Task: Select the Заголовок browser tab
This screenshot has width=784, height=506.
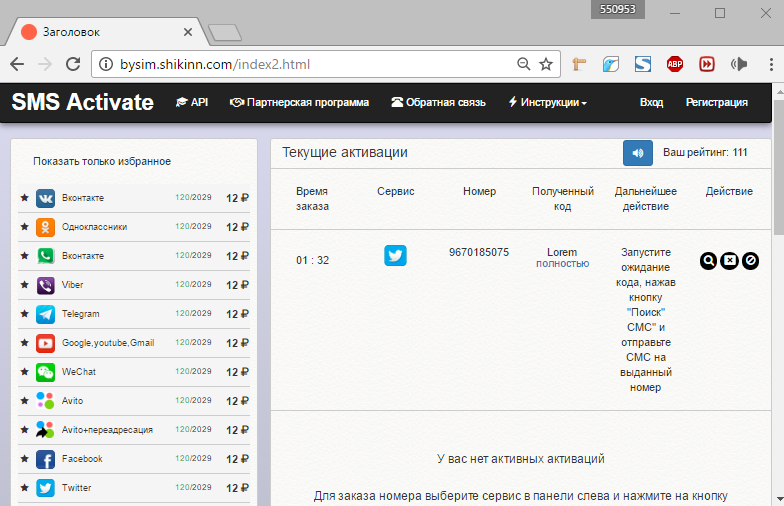Action: (106, 32)
